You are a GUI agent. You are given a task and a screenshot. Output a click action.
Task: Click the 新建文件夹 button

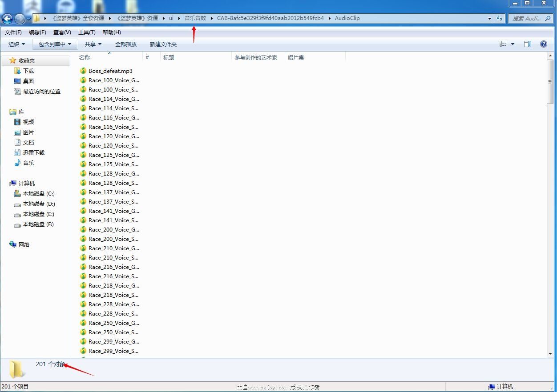pyautogui.click(x=163, y=44)
